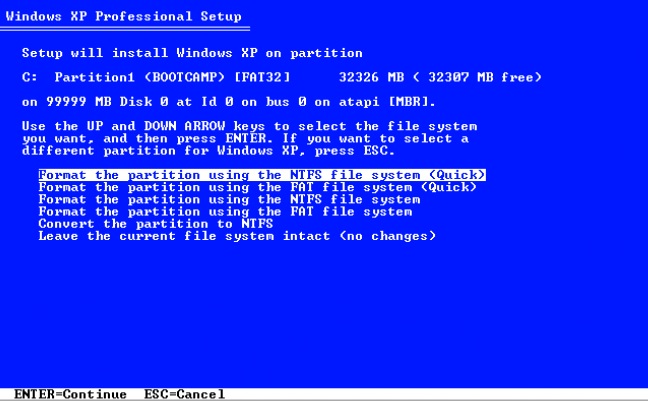Click the UP and DOWN ARROW instruction line

250,126
